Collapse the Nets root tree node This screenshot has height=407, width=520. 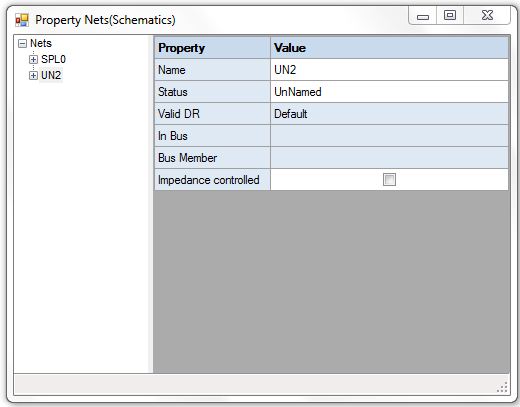[x=22, y=43]
